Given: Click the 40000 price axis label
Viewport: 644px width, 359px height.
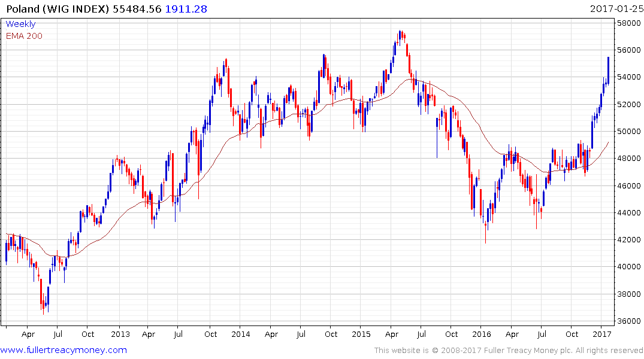Looking at the screenshot, I should pyautogui.click(x=629, y=267).
